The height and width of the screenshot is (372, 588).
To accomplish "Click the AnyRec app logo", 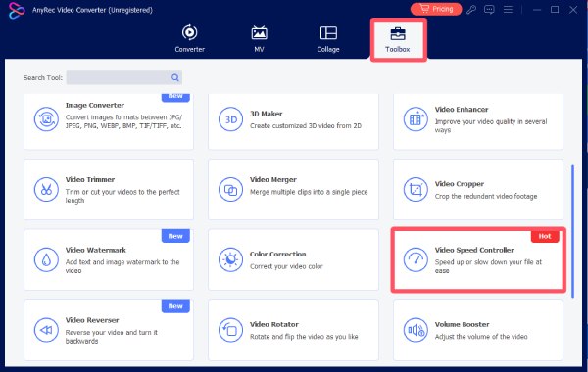I will point(17,10).
